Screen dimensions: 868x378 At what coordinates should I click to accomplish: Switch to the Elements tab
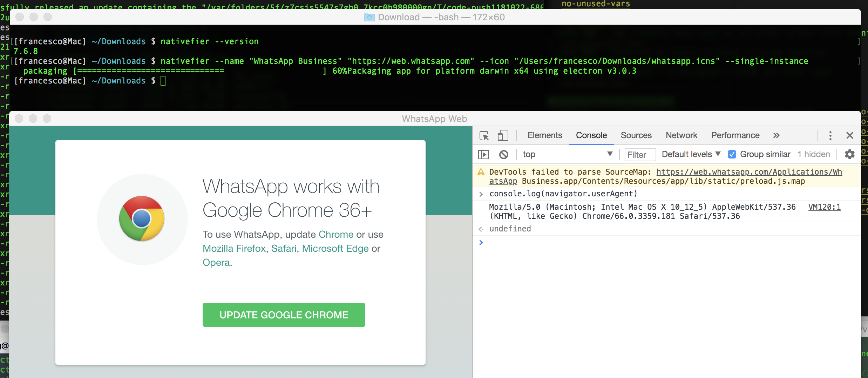[545, 135]
